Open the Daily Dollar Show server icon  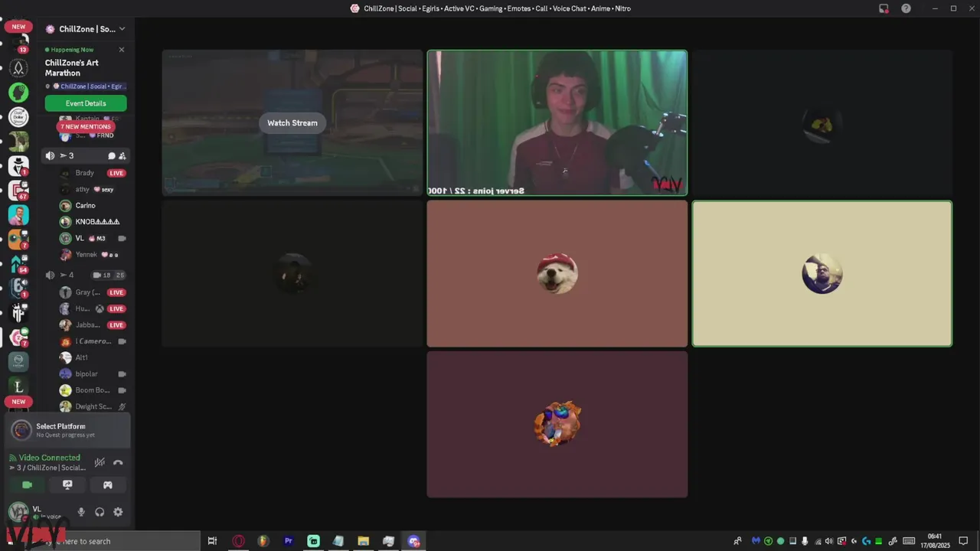[x=18, y=117]
